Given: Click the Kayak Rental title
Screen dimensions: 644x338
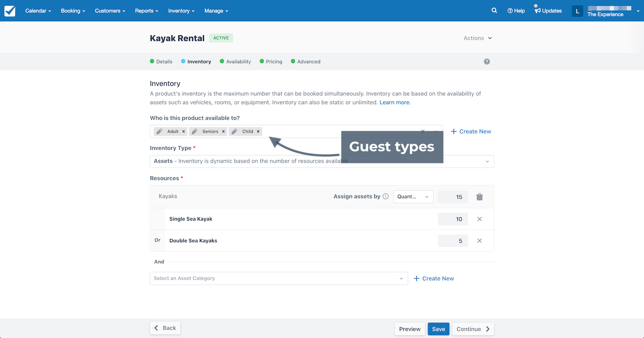Looking at the screenshot, I should pyautogui.click(x=177, y=38).
